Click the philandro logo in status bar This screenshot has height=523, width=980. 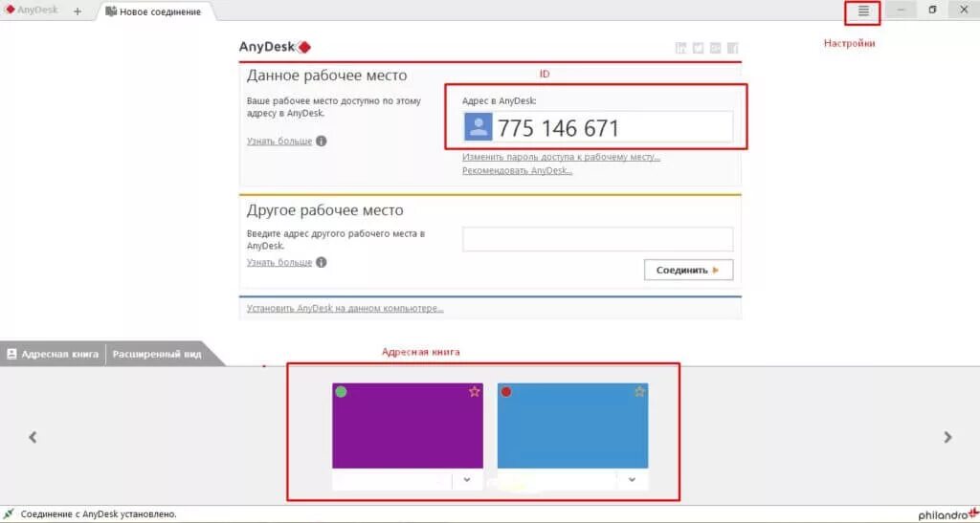click(947, 514)
